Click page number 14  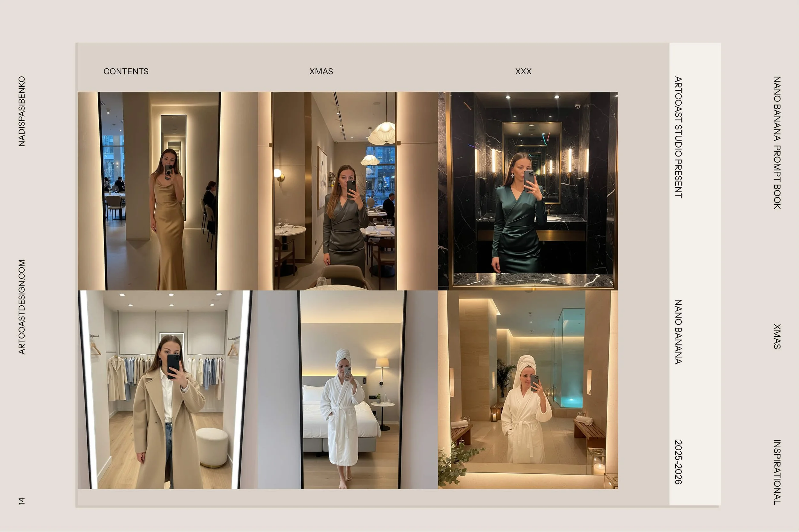[x=22, y=501]
